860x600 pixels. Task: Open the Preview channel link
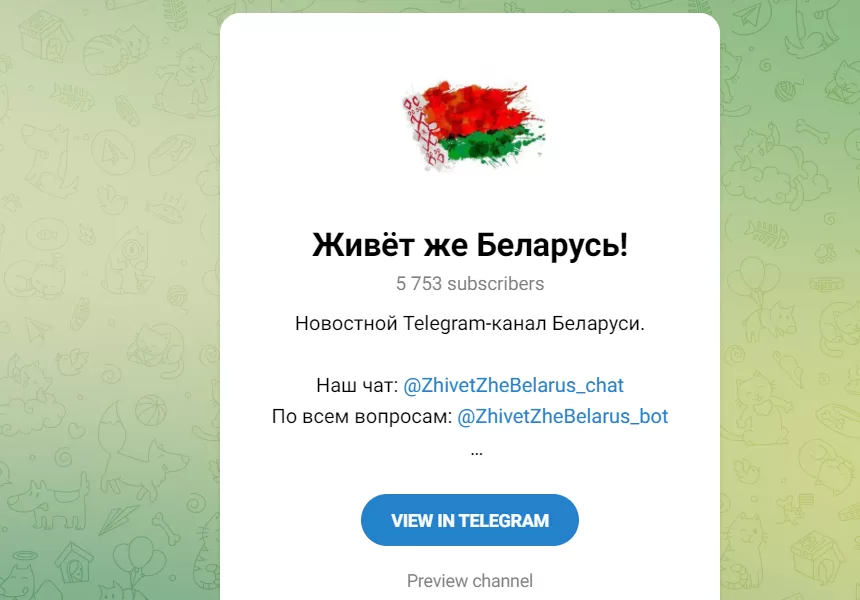click(470, 581)
